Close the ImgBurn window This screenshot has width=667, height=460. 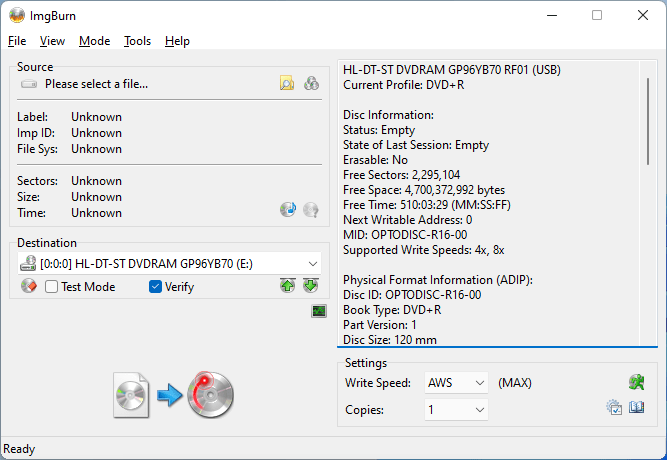(x=643, y=15)
